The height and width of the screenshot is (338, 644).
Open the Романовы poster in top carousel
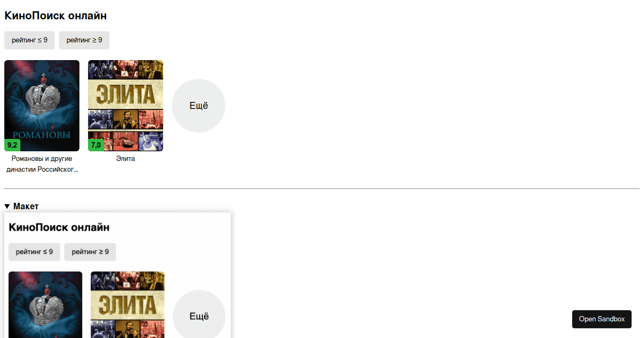42,106
